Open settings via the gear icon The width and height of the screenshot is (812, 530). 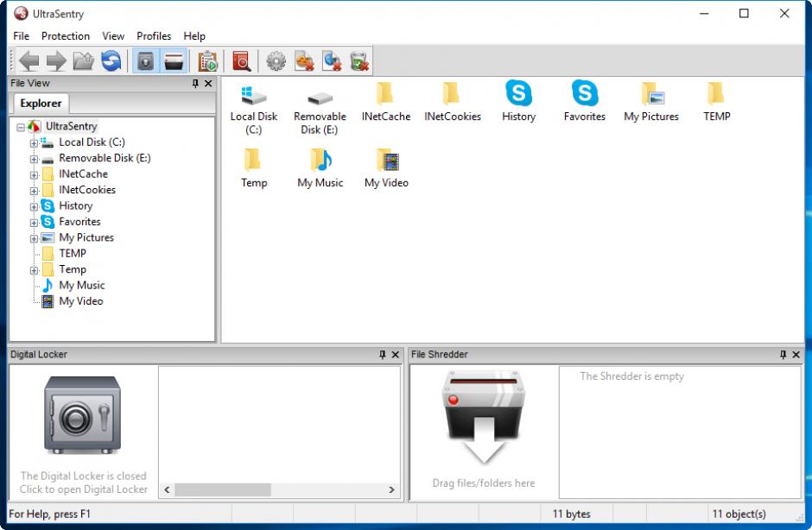click(x=276, y=61)
